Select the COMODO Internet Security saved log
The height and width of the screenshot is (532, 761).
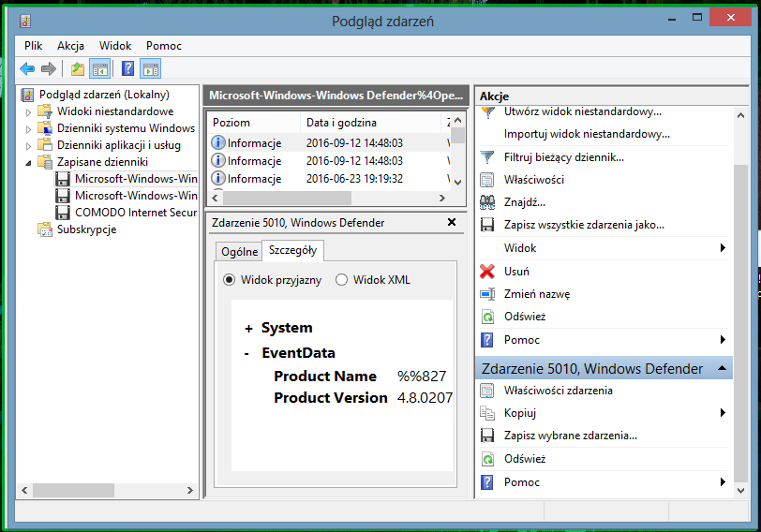(x=135, y=213)
